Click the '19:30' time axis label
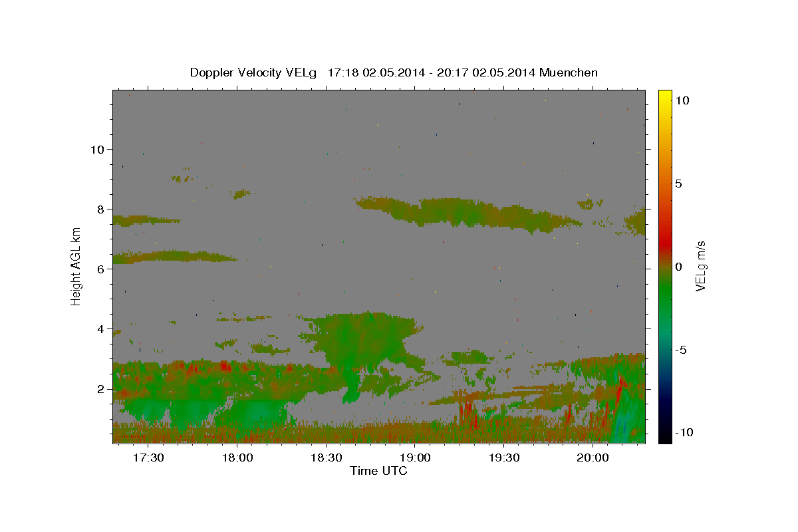Image resolution: width=798 pixels, height=532 pixels. pos(504,458)
